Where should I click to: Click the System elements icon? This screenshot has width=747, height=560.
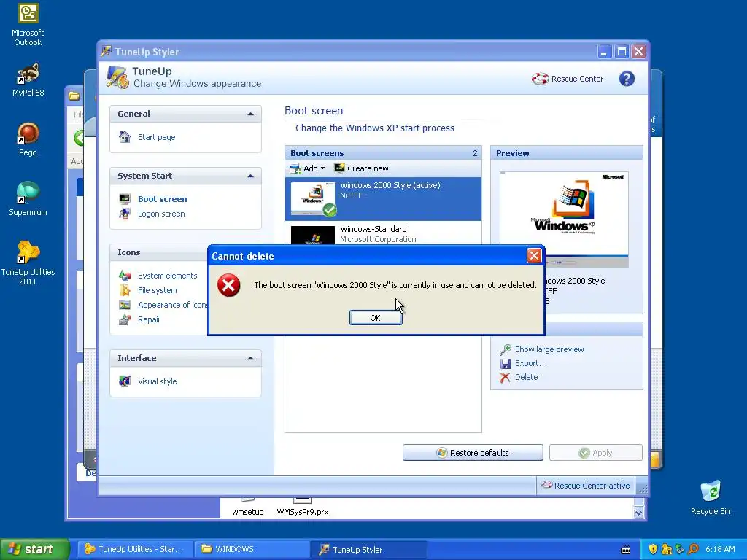pyautogui.click(x=125, y=275)
